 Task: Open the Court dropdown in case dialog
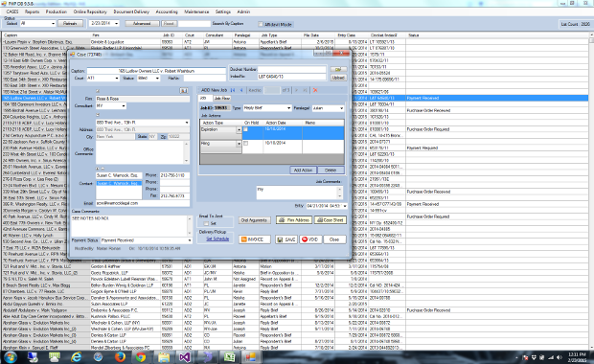click(x=116, y=78)
